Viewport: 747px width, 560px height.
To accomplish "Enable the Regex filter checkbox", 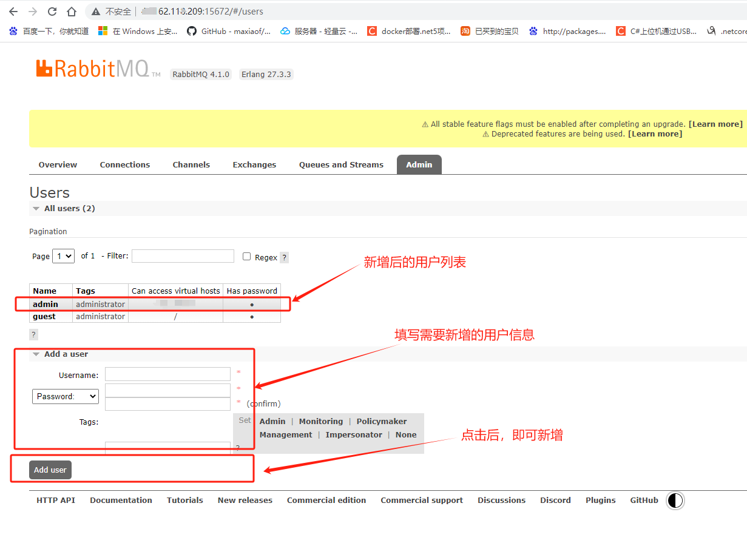I will (x=246, y=257).
